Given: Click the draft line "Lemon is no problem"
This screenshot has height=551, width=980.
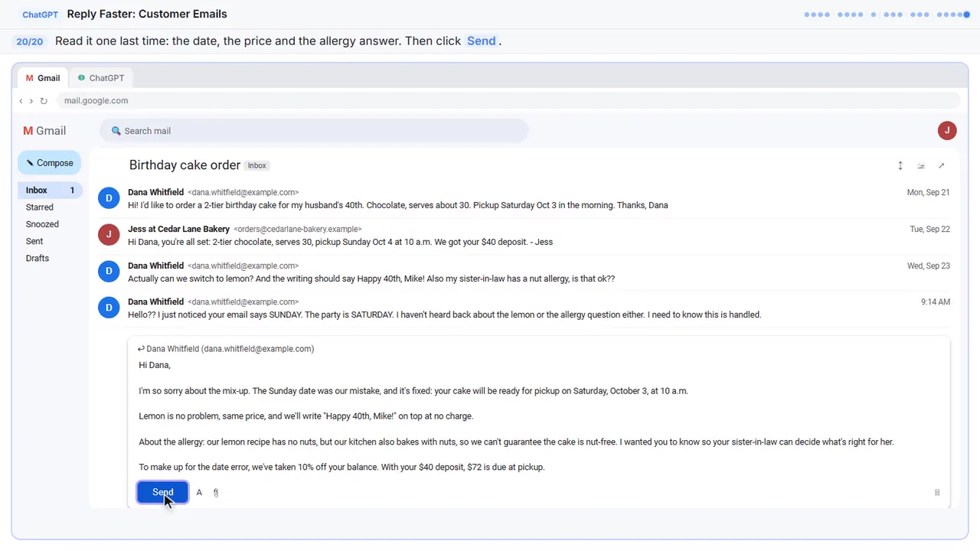Looking at the screenshot, I should coord(306,416).
